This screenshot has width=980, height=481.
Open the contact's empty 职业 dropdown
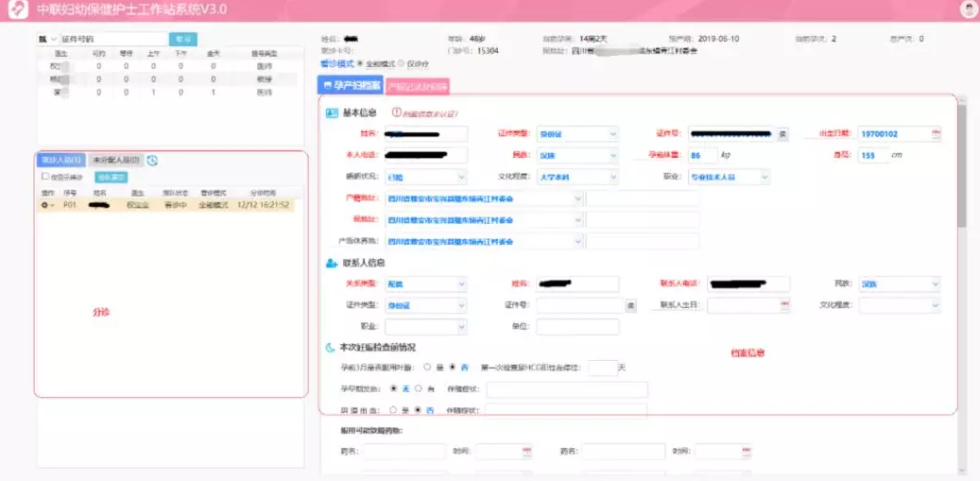426,327
